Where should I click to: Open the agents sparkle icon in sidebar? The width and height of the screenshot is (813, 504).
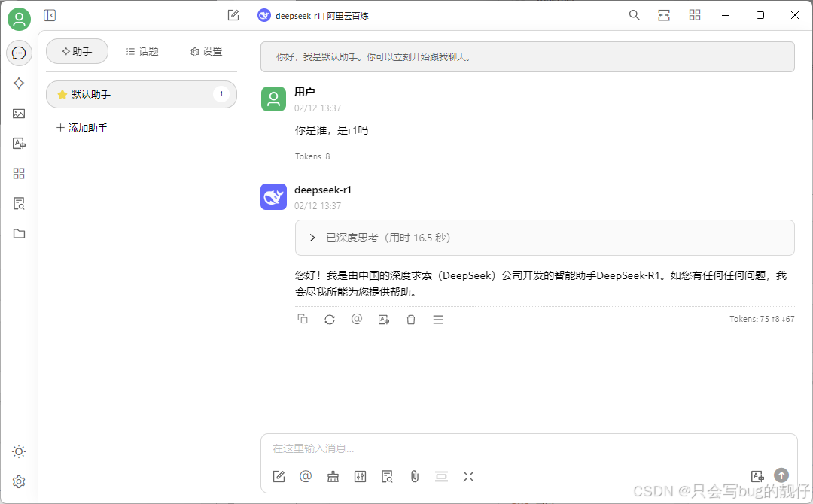[x=19, y=83]
